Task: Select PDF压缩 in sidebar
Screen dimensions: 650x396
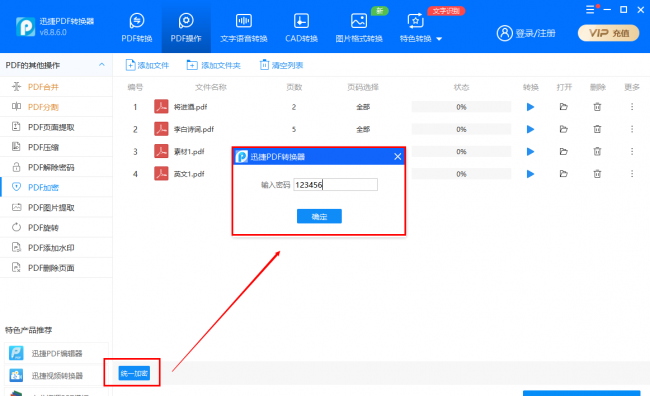Action: pos(56,147)
